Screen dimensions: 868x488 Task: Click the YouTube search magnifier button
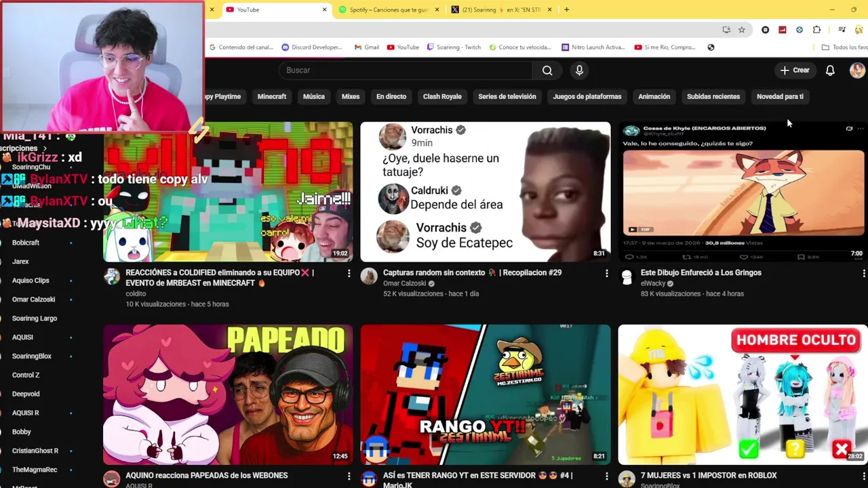547,70
